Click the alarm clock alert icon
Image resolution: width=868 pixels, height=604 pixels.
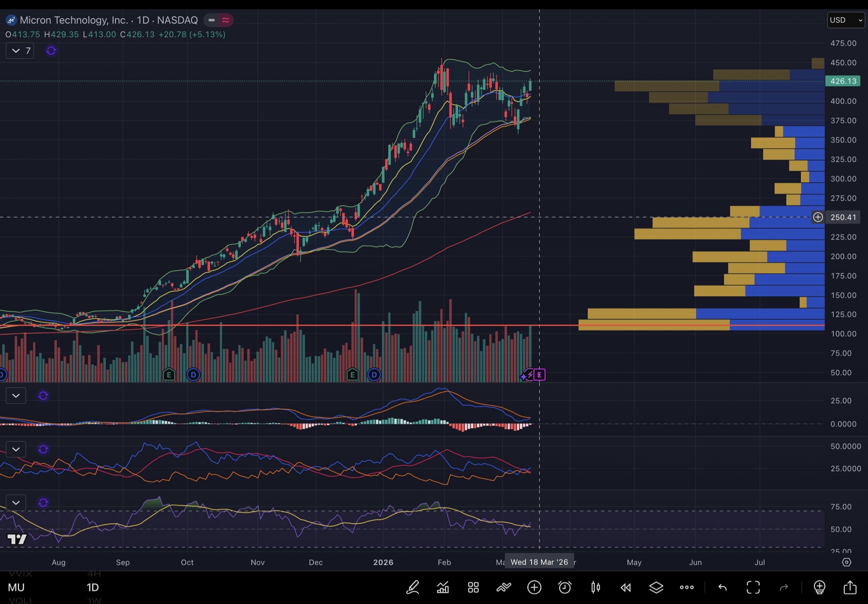coord(565,587)
